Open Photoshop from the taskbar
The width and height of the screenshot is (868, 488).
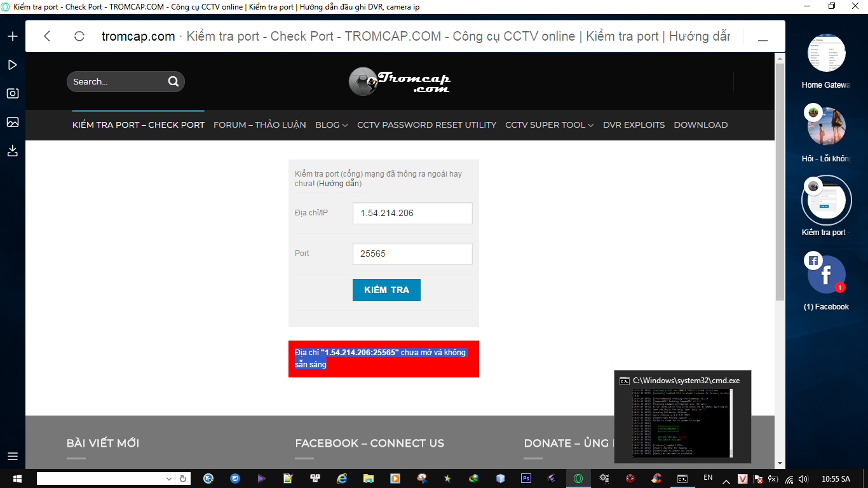[526, 478]
